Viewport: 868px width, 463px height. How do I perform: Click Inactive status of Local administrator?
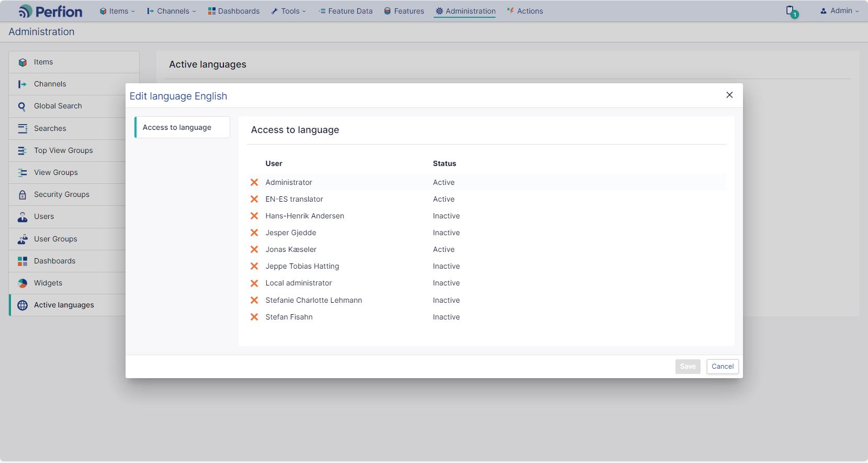[x=446, y=283]
